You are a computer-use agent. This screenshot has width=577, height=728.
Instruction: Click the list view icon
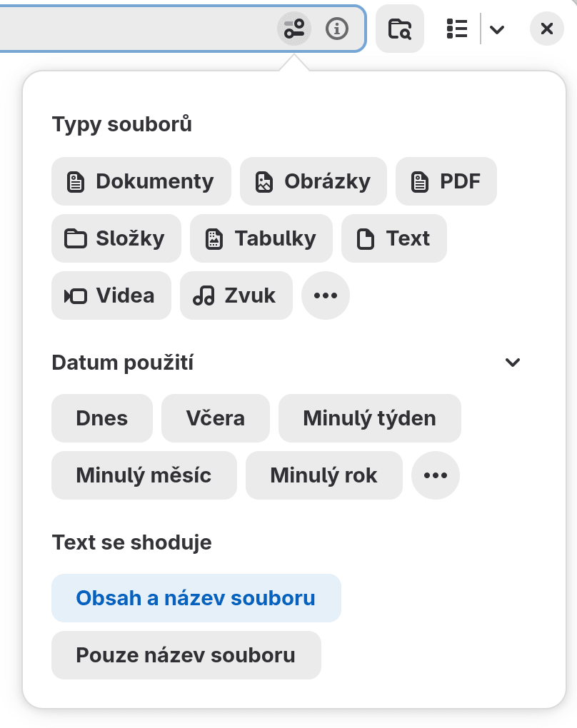tap(456, 29)
